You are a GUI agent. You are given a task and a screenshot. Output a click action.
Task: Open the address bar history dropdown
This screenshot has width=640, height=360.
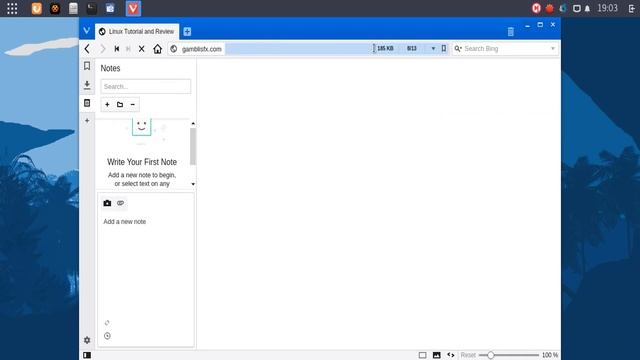(433, 49)
